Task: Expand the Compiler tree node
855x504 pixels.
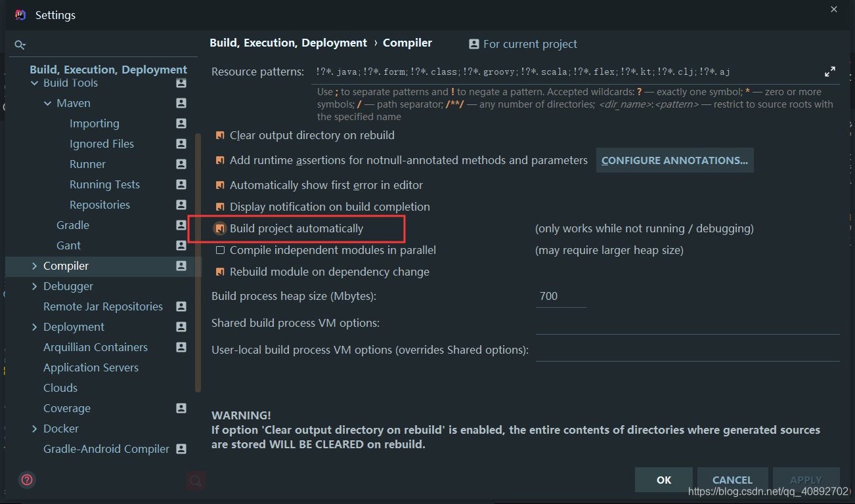Action: point(35,266)
